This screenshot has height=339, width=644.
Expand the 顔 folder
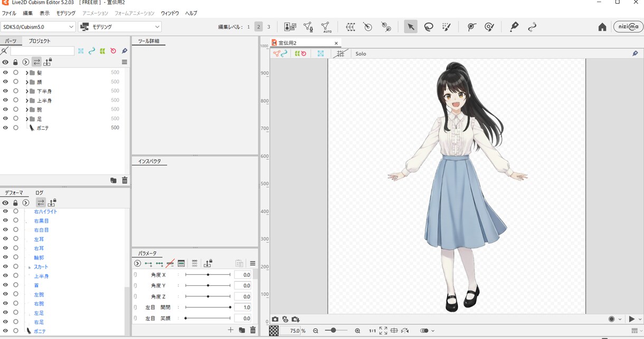coord(27,82)
